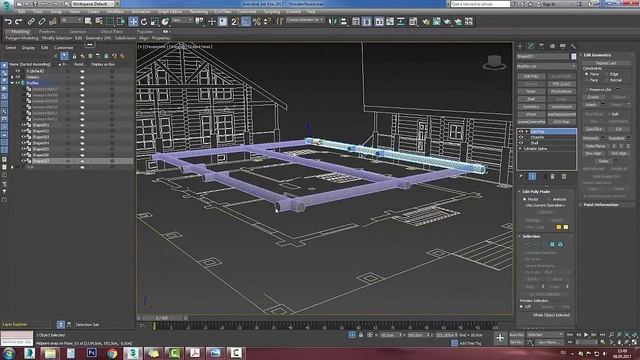Image resolution: width=640 pixels, height=360 pixels.
Task: Click the Shell modifier button
Action: (531, 99)
